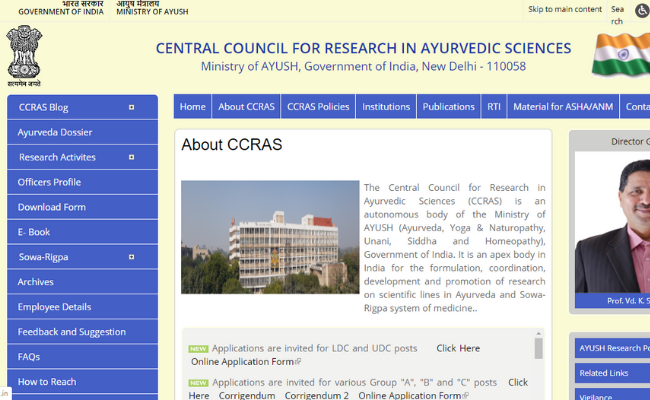Open Material for ASHA/ANM page
Screen dimensions: 650x400
point(564,107)
